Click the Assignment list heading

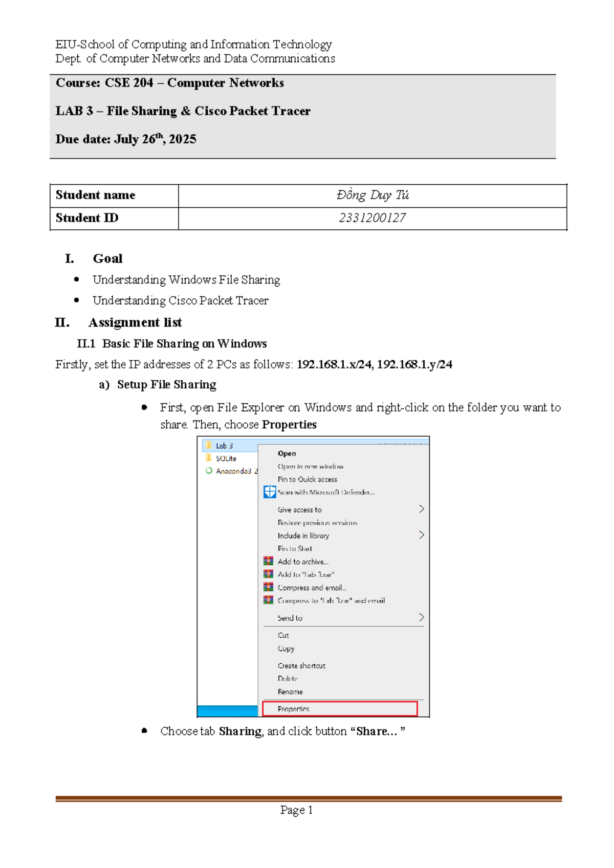[135, 322]
